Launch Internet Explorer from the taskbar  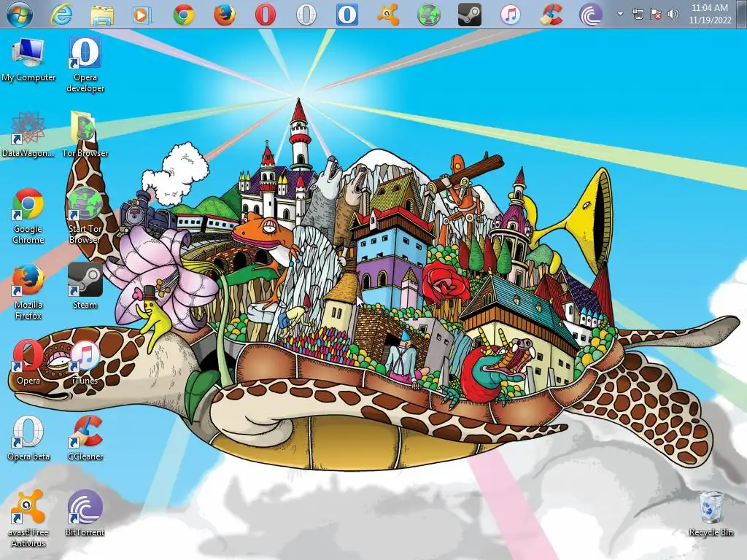pos(61,14)
